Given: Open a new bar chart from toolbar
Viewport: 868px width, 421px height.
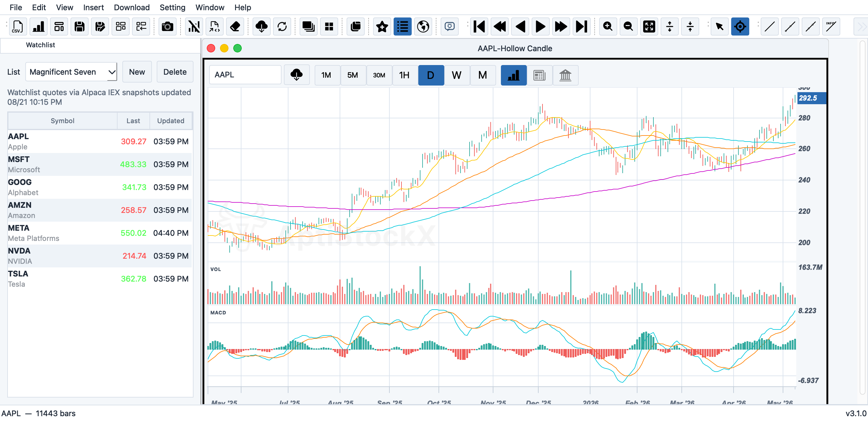Looking at the screenshot, I should pyautogui.click(x=38, y=27).
